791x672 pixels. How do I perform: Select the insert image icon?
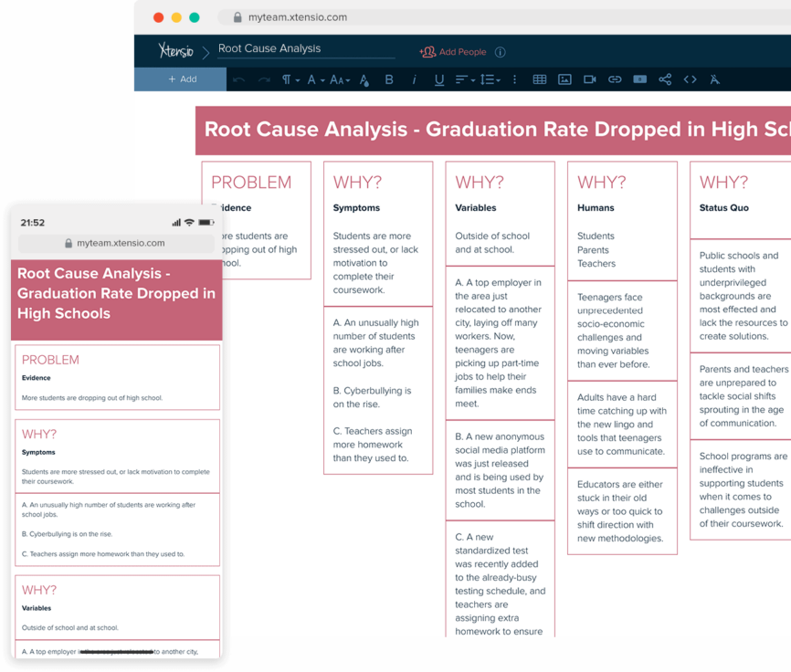coord(564,79)
